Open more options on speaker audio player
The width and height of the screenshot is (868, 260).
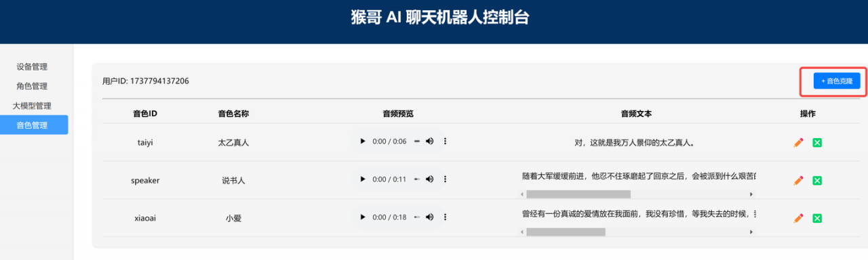click(x=446, y=179)
